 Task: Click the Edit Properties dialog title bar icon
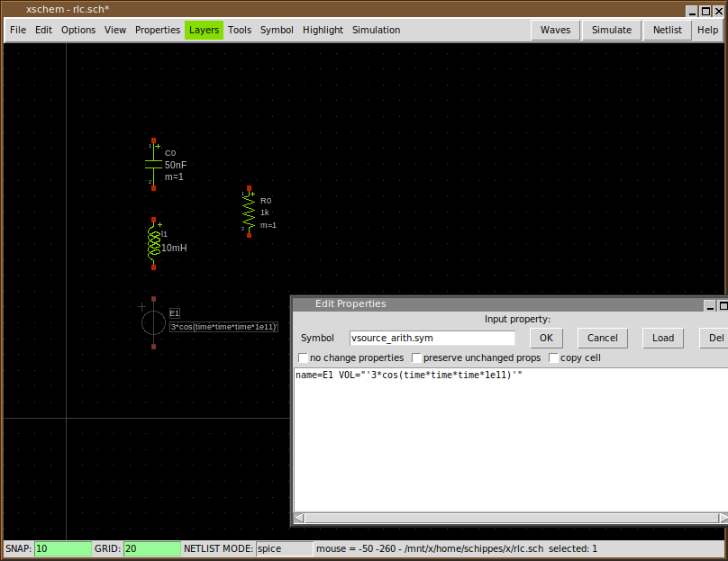pyautogui.click(x=301, y=304)
